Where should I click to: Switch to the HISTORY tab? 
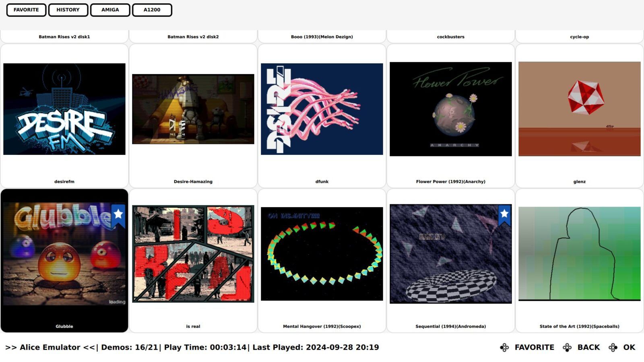pos(68,10)
